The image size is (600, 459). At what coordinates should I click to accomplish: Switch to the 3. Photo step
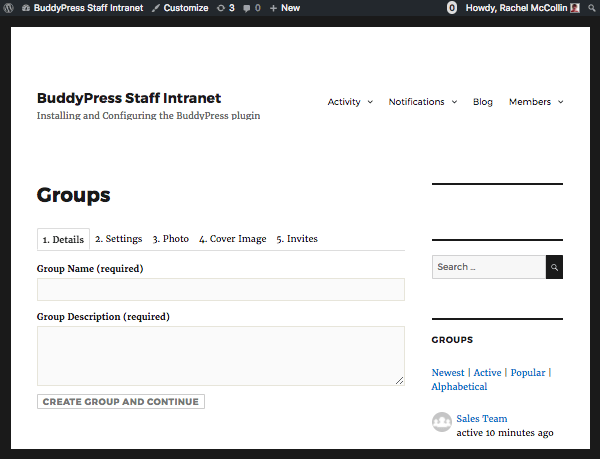pos(171,239)
